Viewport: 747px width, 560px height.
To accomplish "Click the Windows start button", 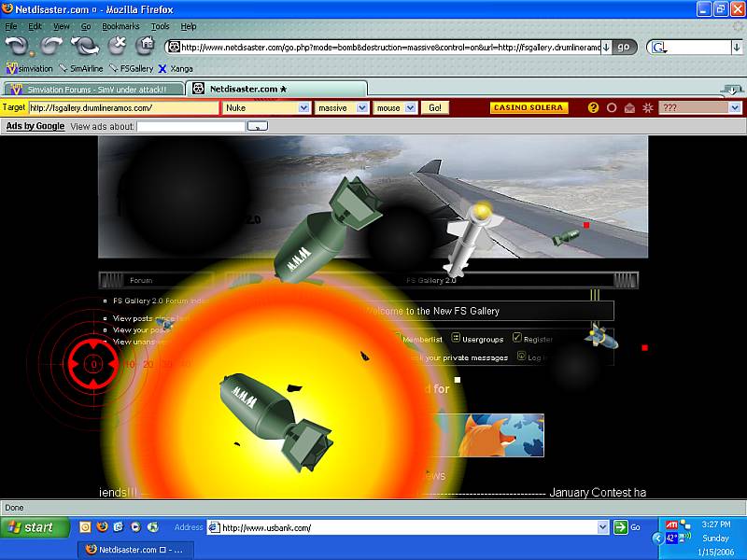I will (x=35, y=527).
